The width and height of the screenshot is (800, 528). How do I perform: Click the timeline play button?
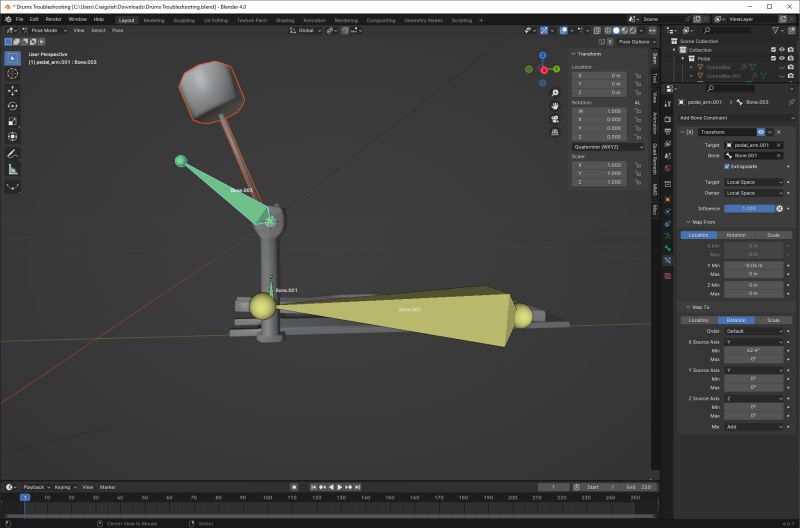[340, 487]
